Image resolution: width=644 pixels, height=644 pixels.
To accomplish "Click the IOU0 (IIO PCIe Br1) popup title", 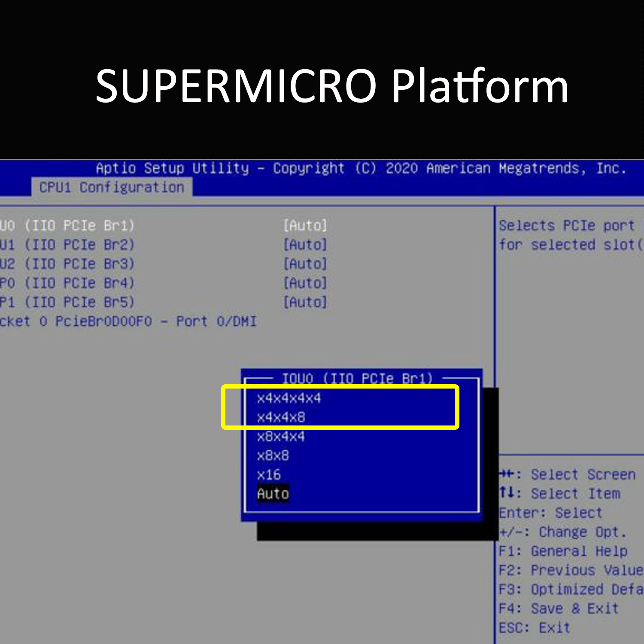I will point(357,379).
